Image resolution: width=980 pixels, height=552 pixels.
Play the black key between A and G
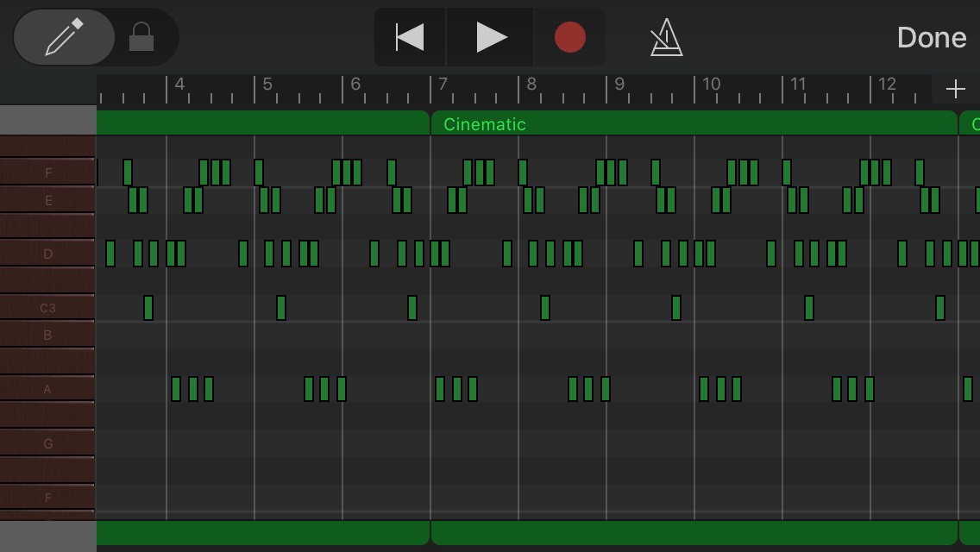47,416
